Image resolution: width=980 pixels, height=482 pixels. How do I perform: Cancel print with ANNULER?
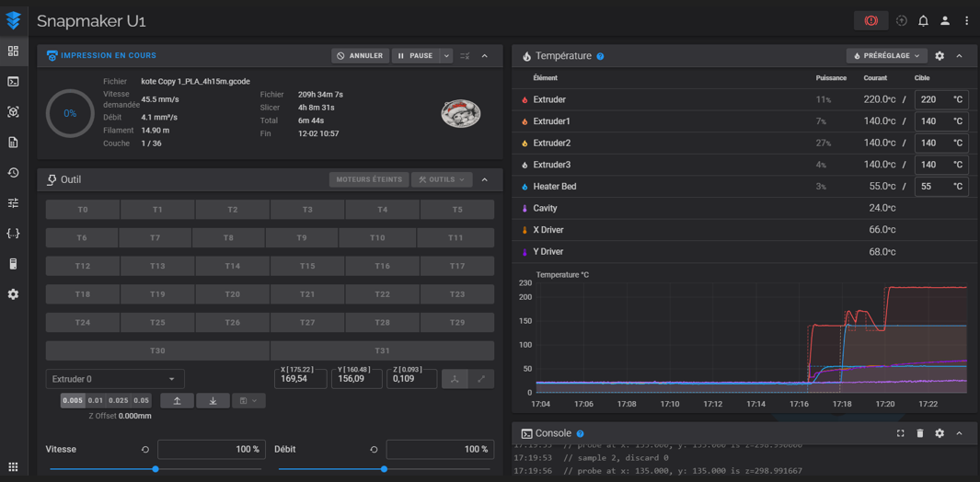(361, 55)
